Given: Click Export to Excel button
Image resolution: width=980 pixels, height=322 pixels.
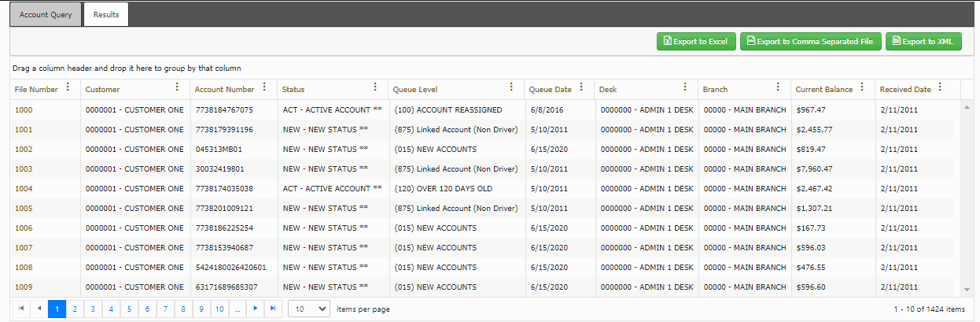Looking at the screenshot, I should (695, 42).
